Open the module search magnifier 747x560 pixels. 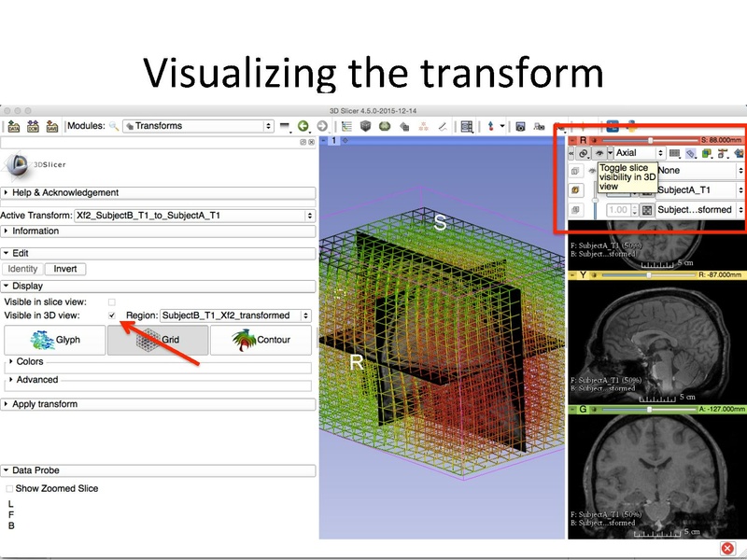coord(114,126)
